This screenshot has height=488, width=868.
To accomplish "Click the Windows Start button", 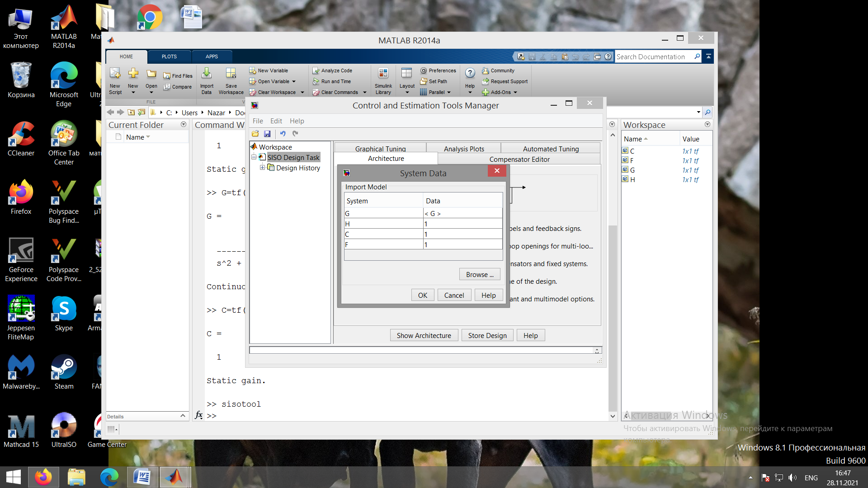I will (x=14, y=477).
